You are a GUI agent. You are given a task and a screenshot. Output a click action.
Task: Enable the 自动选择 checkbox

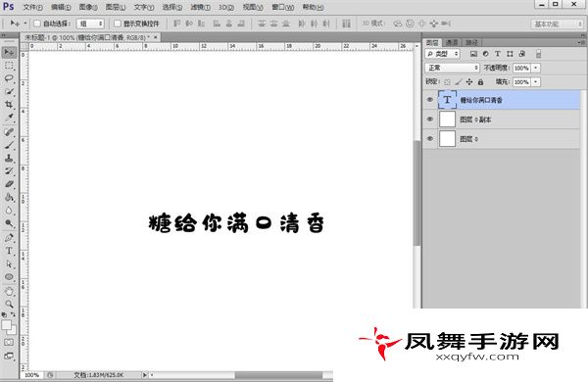pyautogui.click(x=37, y=24)
